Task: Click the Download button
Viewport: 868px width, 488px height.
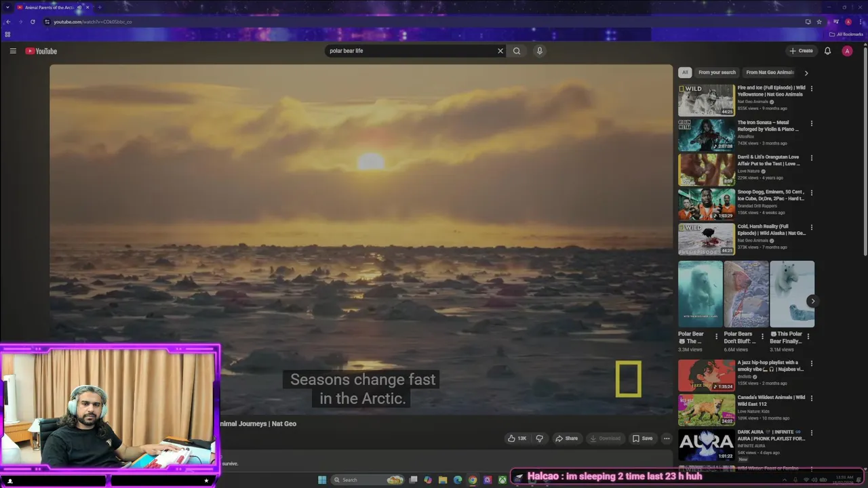Action: [605, 439]
